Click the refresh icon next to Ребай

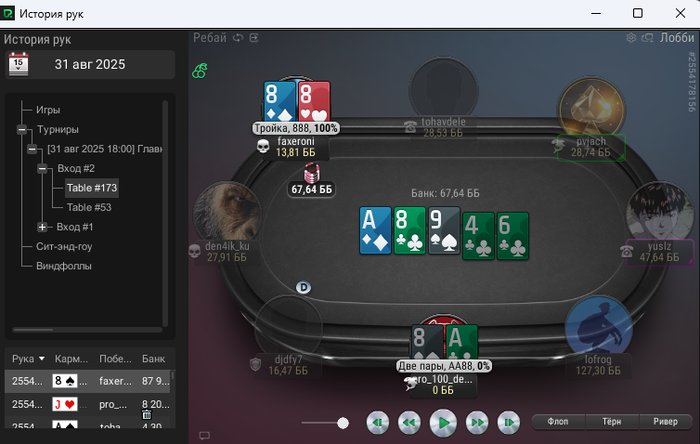tap(238, 38)
